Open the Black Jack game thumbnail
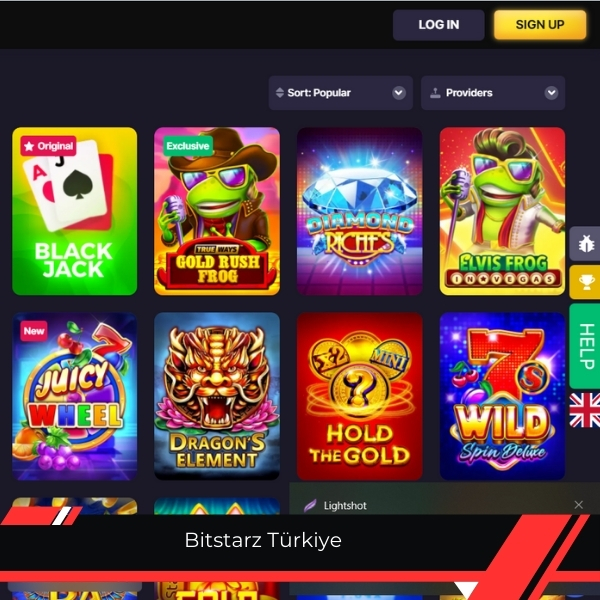This screenshot has height=600, width=600. [x=75, y=211]
